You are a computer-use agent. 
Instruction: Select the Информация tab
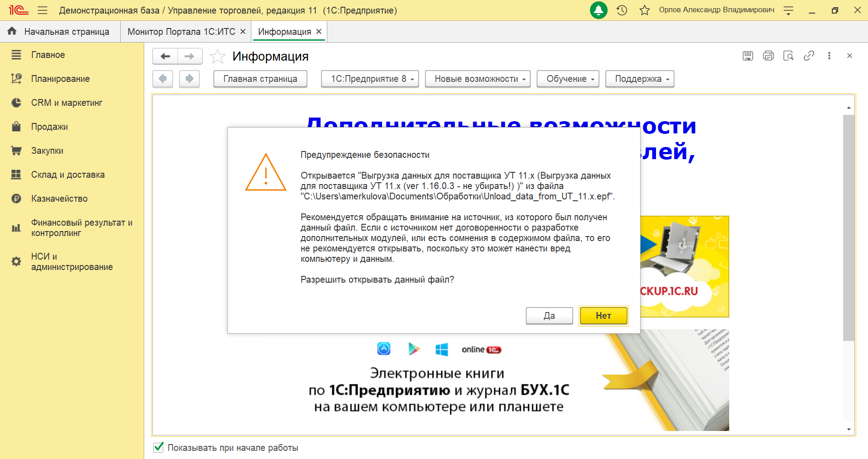tap(284, 32)
